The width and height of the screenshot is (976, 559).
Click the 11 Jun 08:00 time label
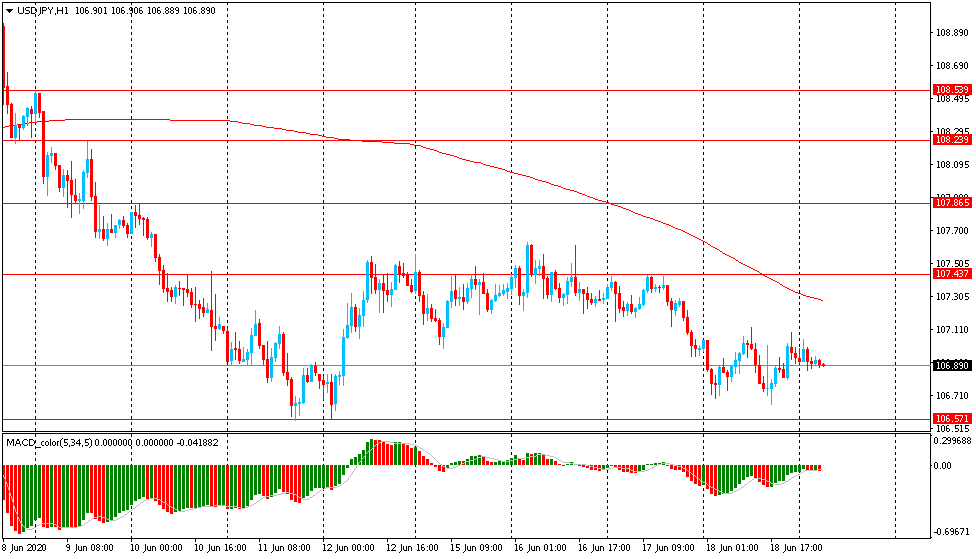click(x=284, y=548)
